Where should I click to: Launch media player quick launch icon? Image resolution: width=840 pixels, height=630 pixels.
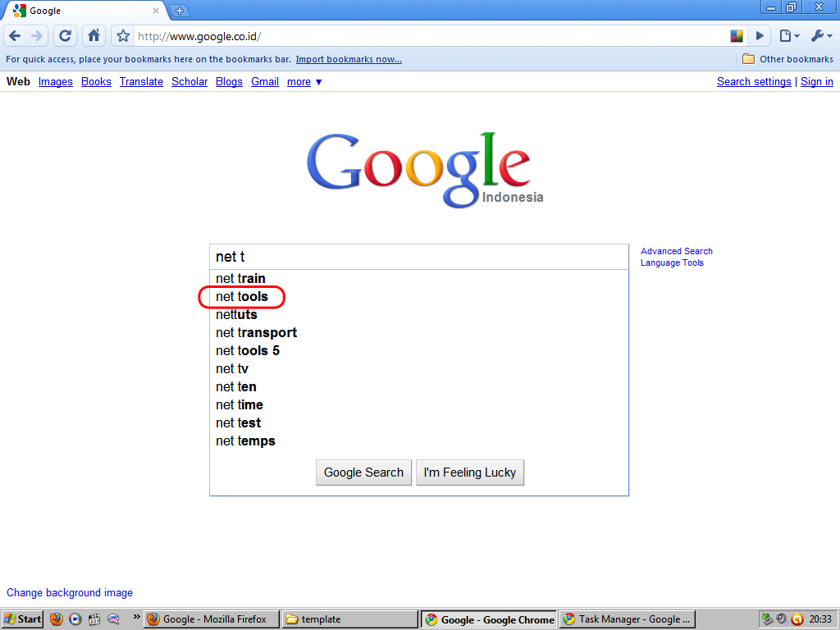click(75, 619)
